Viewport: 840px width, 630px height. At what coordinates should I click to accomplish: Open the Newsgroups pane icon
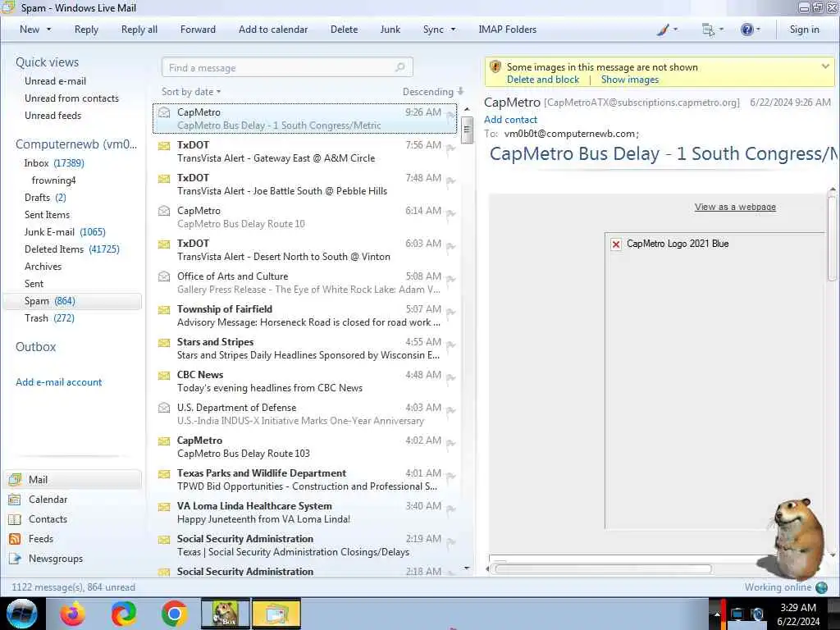point(15,559)
